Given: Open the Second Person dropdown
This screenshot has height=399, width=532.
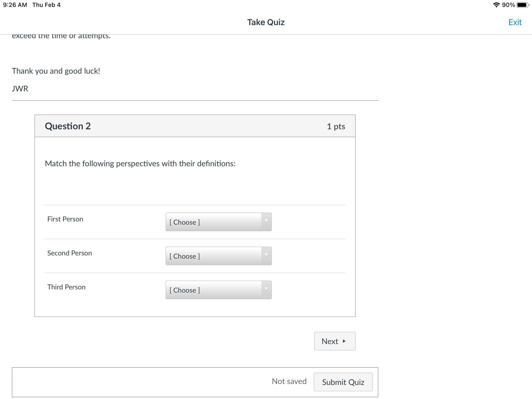Looking at the screenshot, I should pyautogui.click(x=213, y=256).
